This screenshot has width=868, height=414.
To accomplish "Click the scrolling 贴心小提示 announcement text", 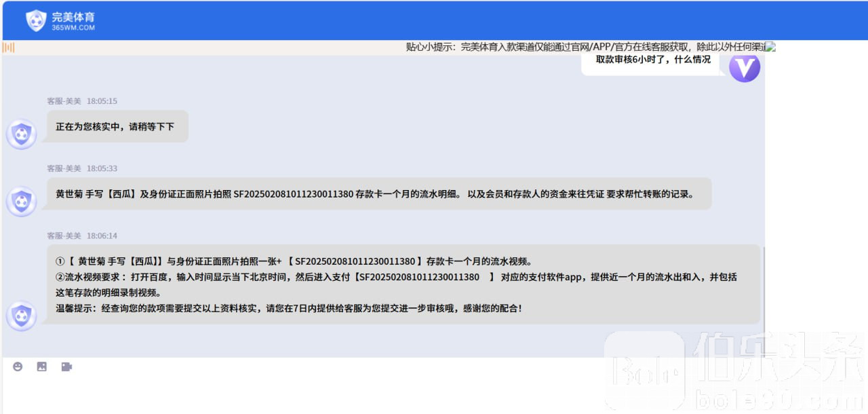I will tap(583, 47).
